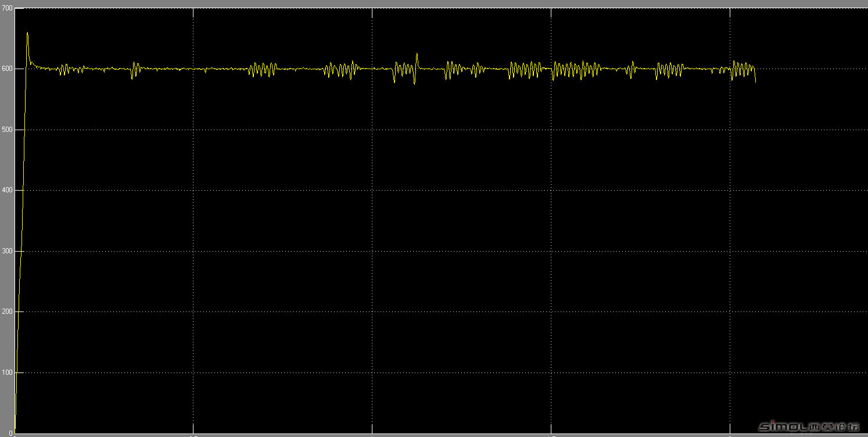
Task: Click the 500 y-axis label
Action: (6, 130)
